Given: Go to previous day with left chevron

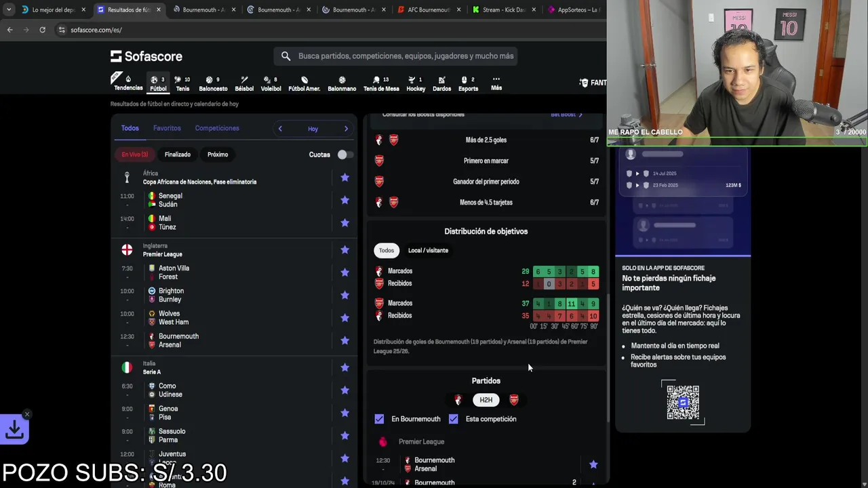Looking at the screenshot, I should (280, 129).
